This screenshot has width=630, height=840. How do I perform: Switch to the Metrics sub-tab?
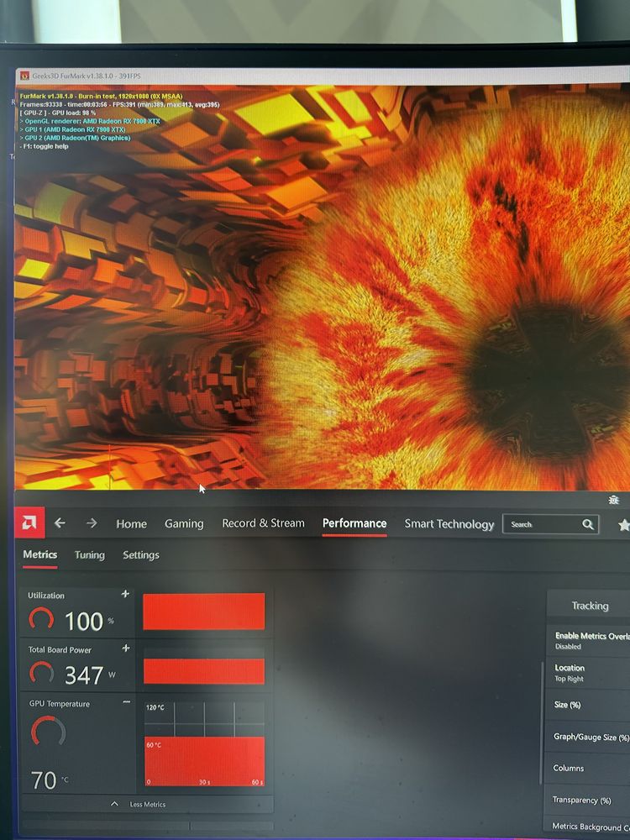[x=39, y=554]
